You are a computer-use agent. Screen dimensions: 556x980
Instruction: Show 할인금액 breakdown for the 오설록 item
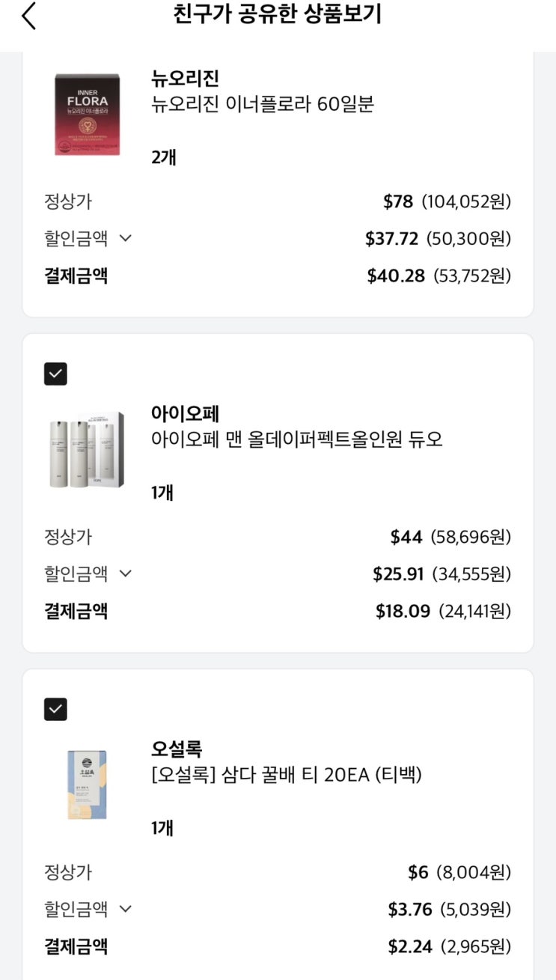126,909
